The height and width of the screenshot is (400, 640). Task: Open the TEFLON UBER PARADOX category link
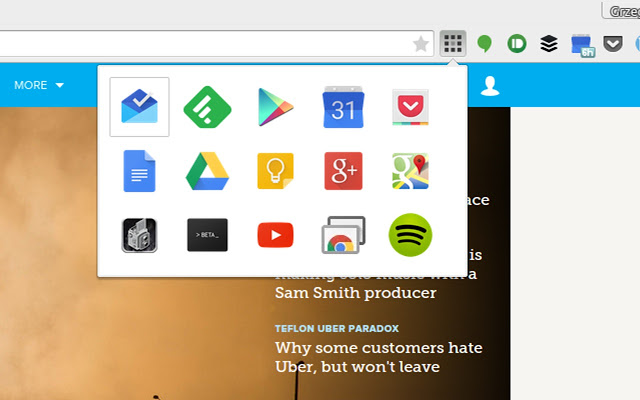(x=337, y=329)
